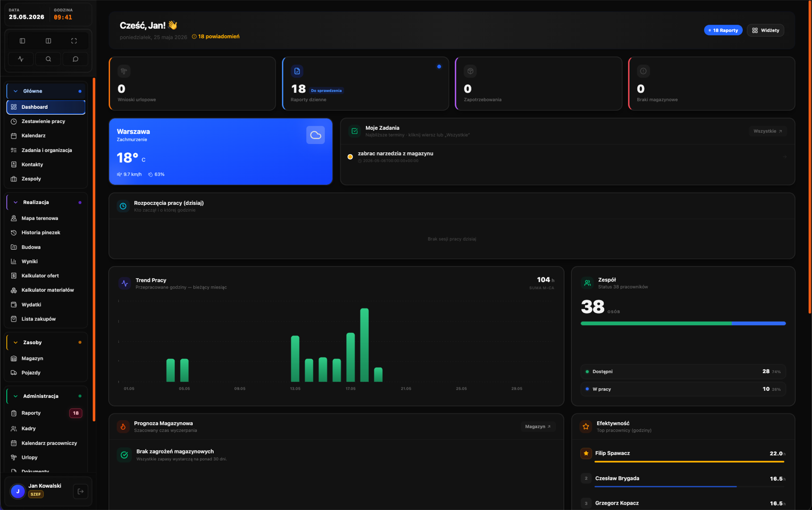Click the log out icon beside Jan Kowalski
Viewport: 812px width, 510px height.
(80, 492)
